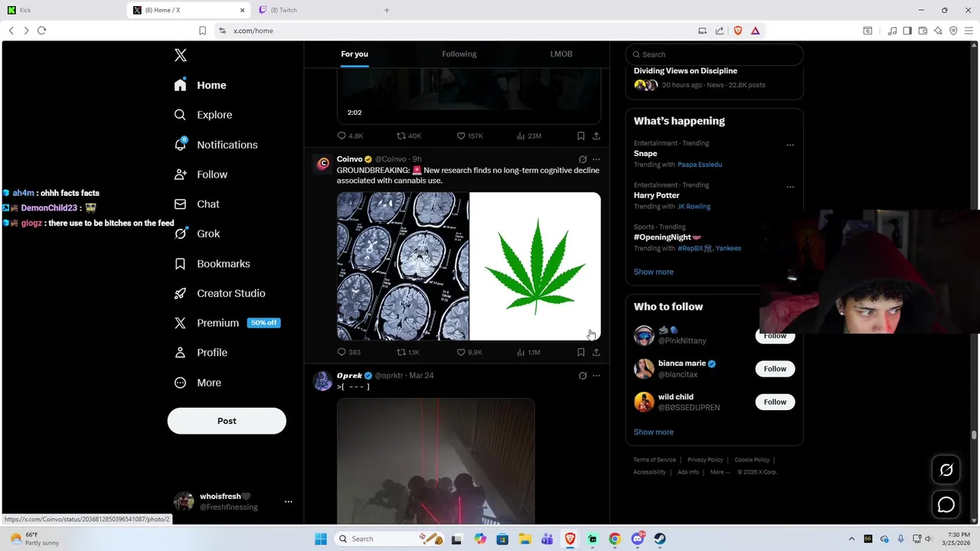Image resolution: width=980 pixels, height=551 pixels.
Task: Follow bianca marie
Action: click(775, 369)
